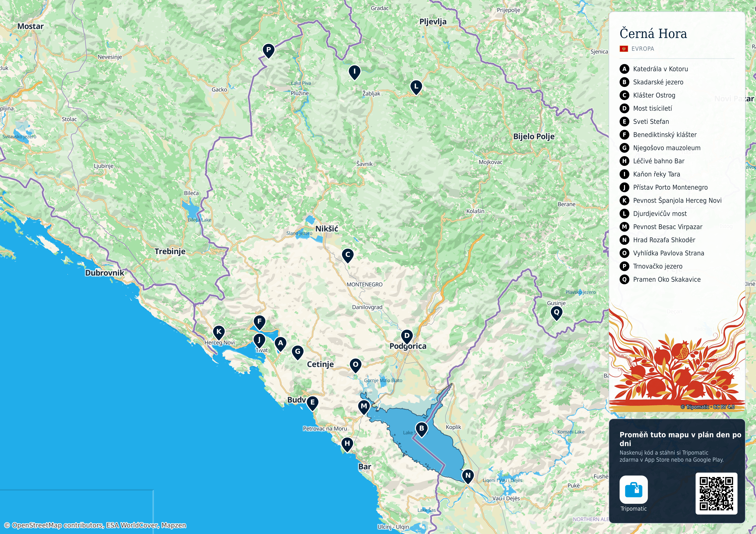Click map pin D at Podgorica
The image size is (756, 534).
point(407,336)
